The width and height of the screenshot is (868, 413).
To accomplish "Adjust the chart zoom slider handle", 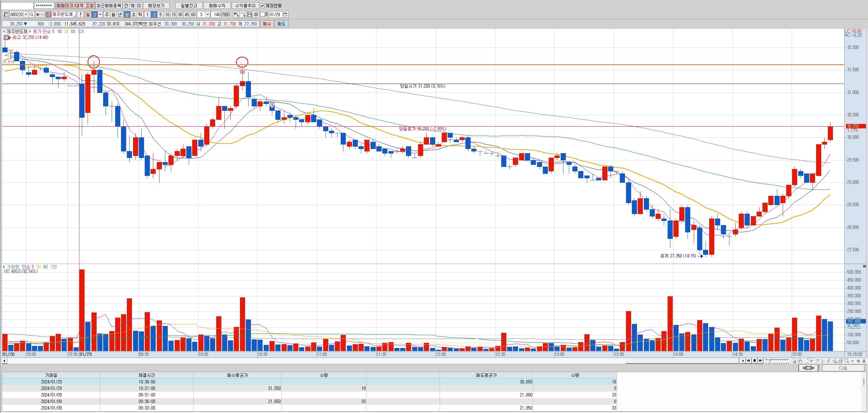I will 770,361.
